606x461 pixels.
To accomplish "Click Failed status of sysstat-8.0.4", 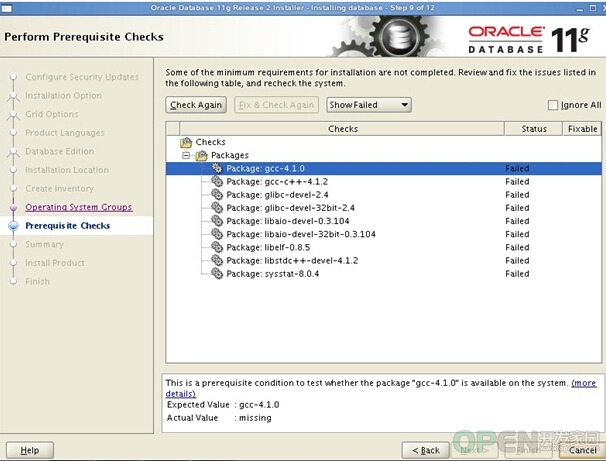I will (517, 274).
